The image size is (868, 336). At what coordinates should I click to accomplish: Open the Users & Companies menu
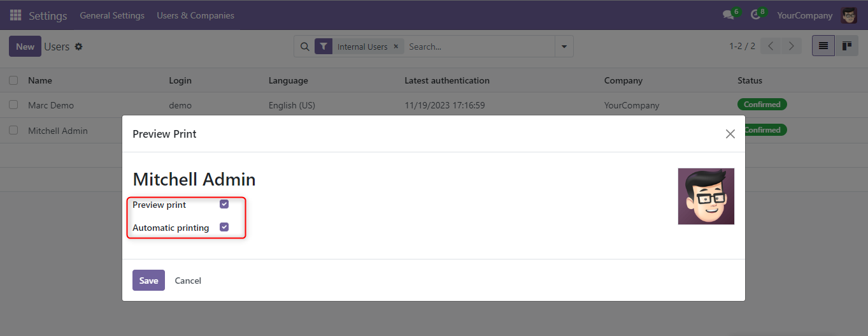(196, 15)
